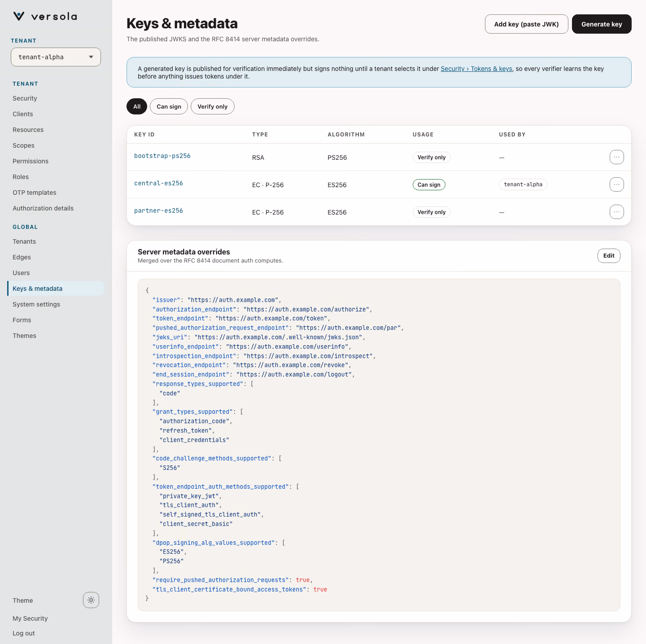
Task: Open Edges page
Action: coord(22,257)
